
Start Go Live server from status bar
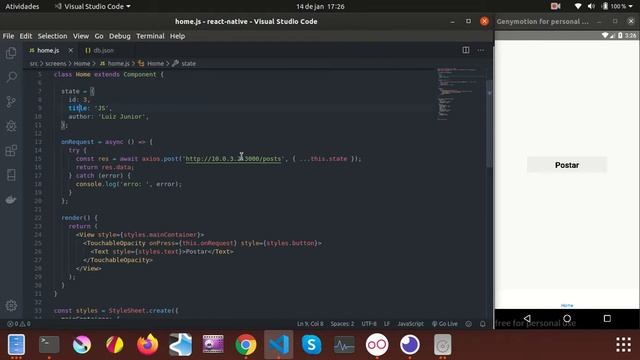(445, 324)
